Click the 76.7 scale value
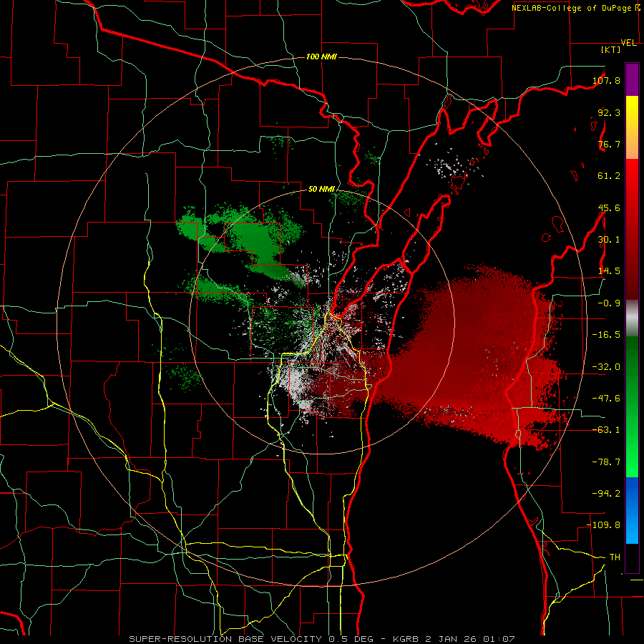The image size is (644, 644). [609, 144]
